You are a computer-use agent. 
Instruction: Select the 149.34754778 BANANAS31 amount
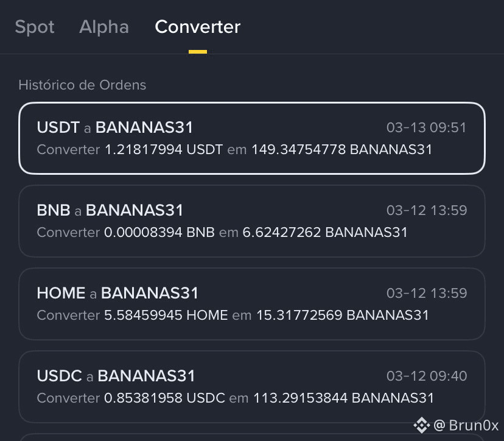click(341, 150)
